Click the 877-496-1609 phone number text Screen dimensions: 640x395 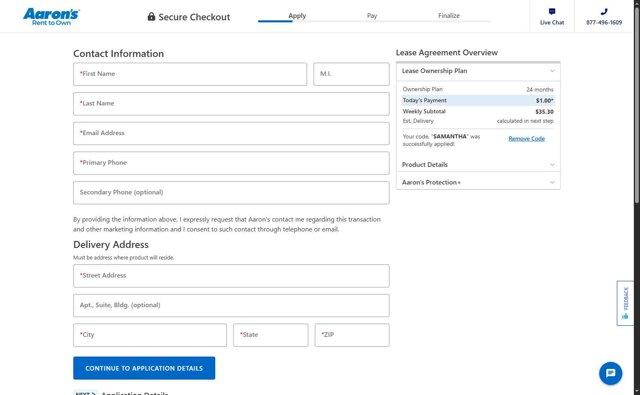pos(604,22)
